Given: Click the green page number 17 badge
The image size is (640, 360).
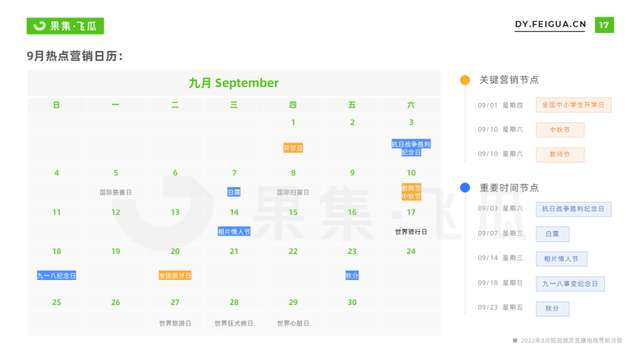Looking at the screenshot, I should pyautogui.click(x=604, y=25).
